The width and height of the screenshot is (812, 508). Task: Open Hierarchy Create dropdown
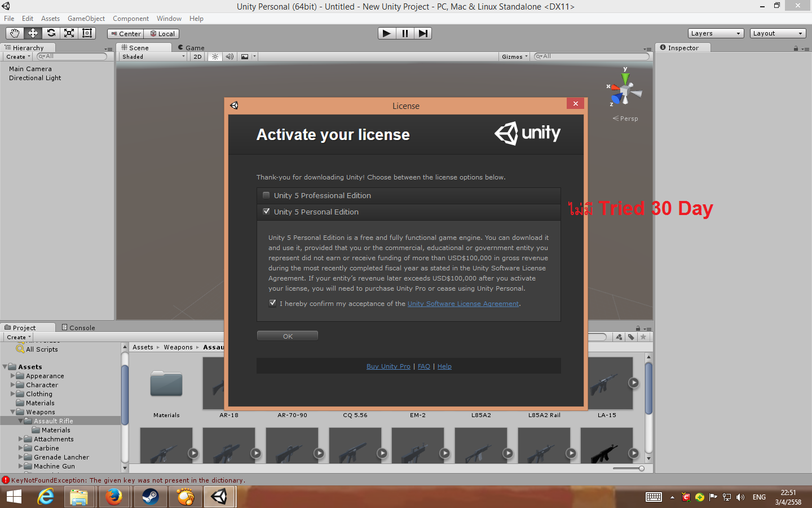[x=18, y=56]
